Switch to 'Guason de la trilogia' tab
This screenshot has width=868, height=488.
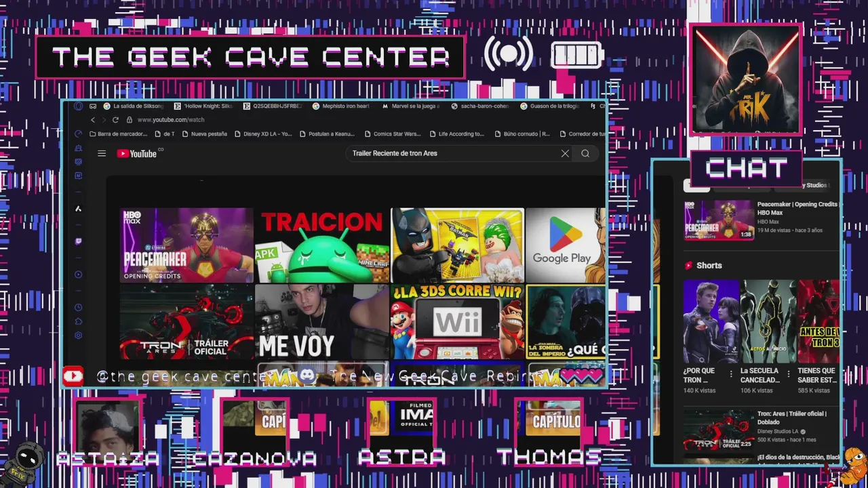[549, 106]
